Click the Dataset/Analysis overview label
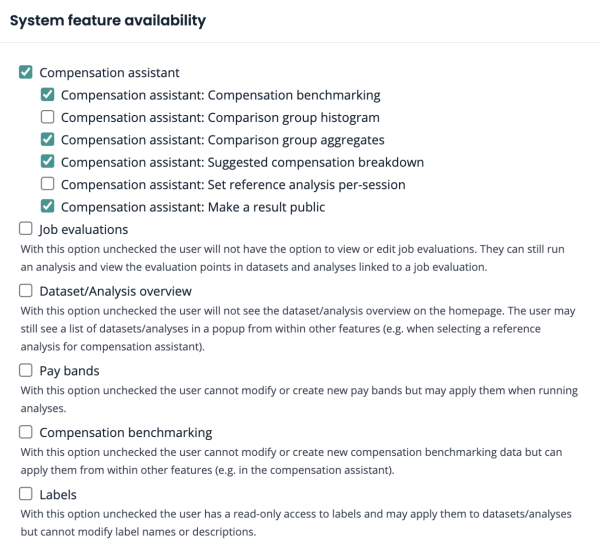Screen dimensions: 600x555 (115, 291)
